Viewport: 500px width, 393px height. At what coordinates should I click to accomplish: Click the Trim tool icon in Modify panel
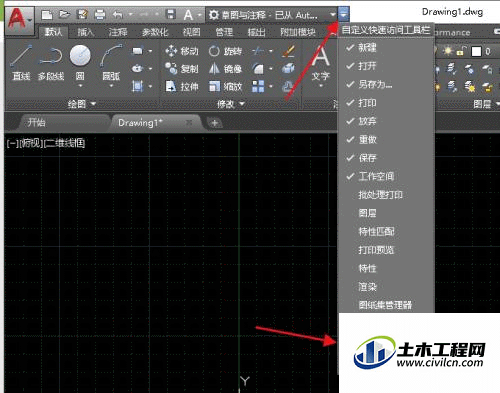tap(258, 51)
